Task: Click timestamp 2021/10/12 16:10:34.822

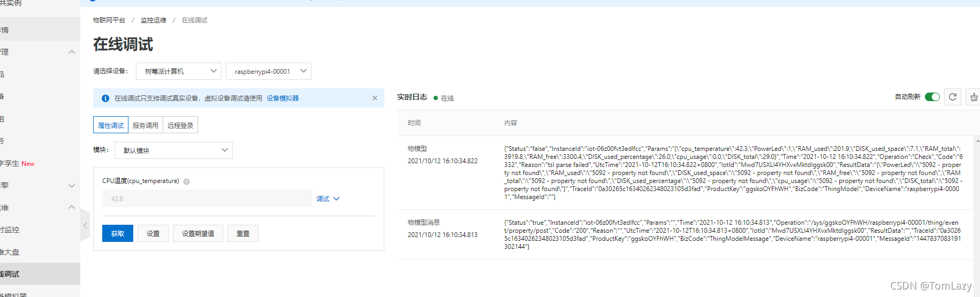Action: pyautogui.click(x=443, y=161)
